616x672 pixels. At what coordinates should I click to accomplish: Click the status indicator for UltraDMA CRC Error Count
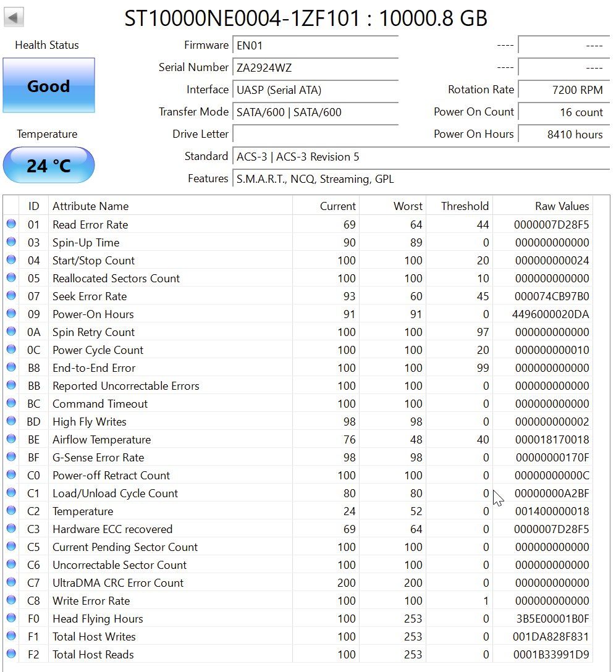[x=11, y=582]
